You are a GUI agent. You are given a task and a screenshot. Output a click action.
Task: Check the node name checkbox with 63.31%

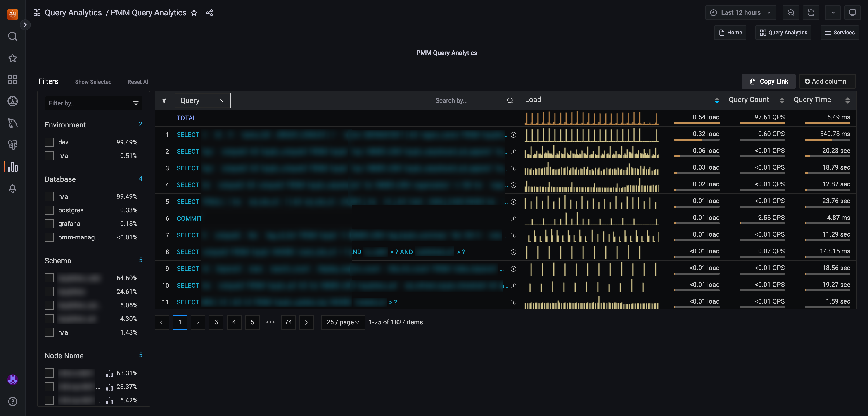point(49,373)
